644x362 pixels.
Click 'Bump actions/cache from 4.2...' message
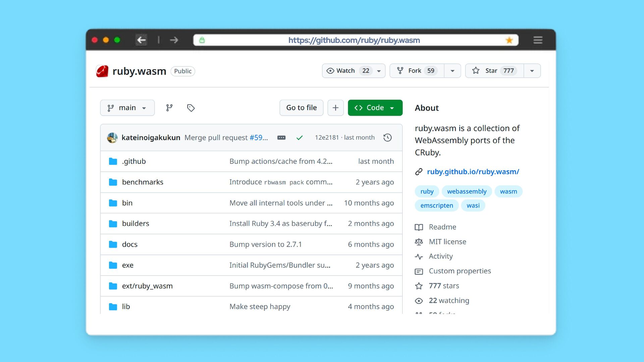pos(281,161)
